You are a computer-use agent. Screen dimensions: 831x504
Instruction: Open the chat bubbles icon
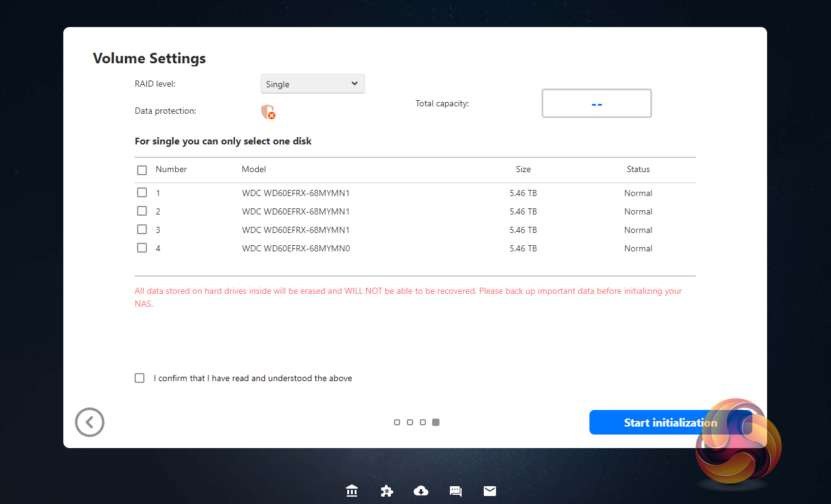pos(455,490)
